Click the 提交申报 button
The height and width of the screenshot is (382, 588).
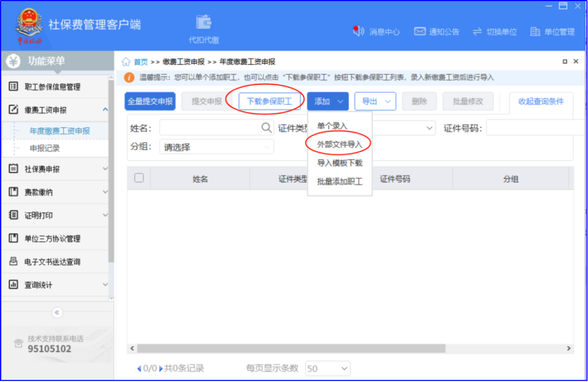207,101
